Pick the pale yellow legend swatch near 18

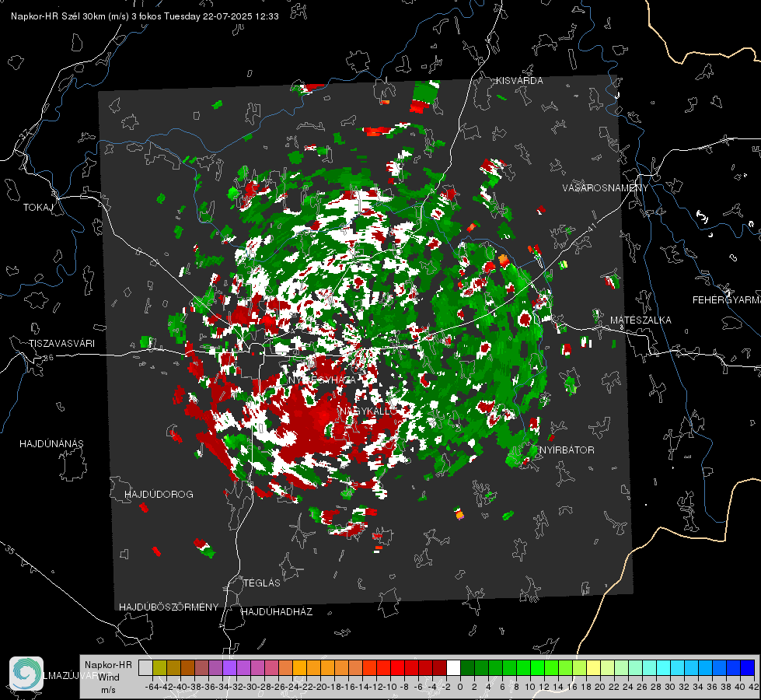tap(594, 667)
